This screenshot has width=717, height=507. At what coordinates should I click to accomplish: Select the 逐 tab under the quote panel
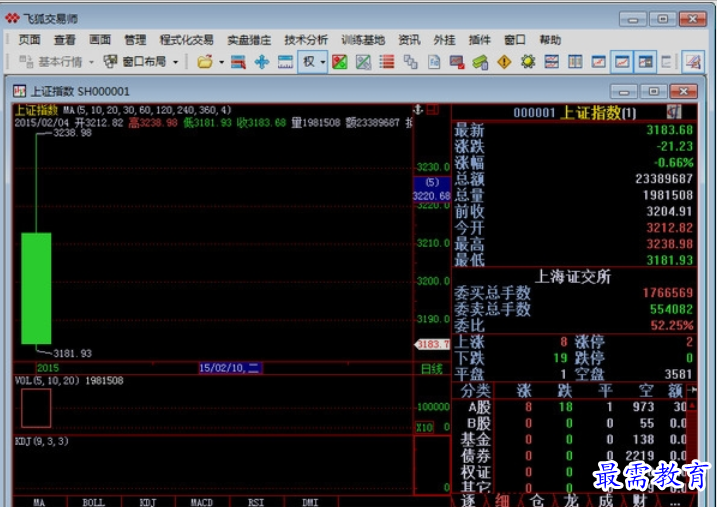coord(468,501)
